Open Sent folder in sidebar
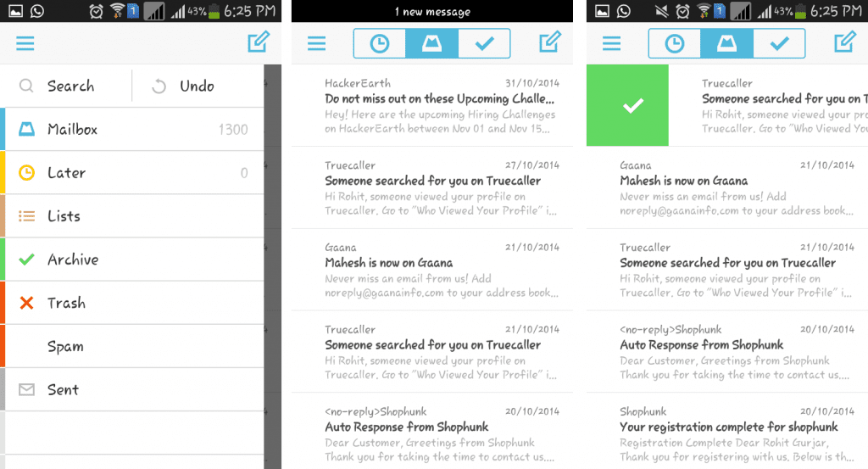 click(x=131, y=389)
